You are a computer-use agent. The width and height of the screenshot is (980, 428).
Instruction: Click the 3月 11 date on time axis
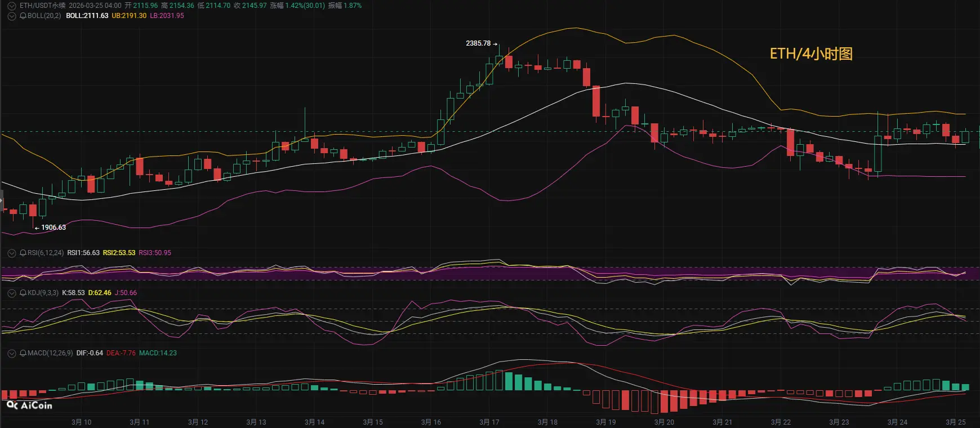click(x=140, y=422)
